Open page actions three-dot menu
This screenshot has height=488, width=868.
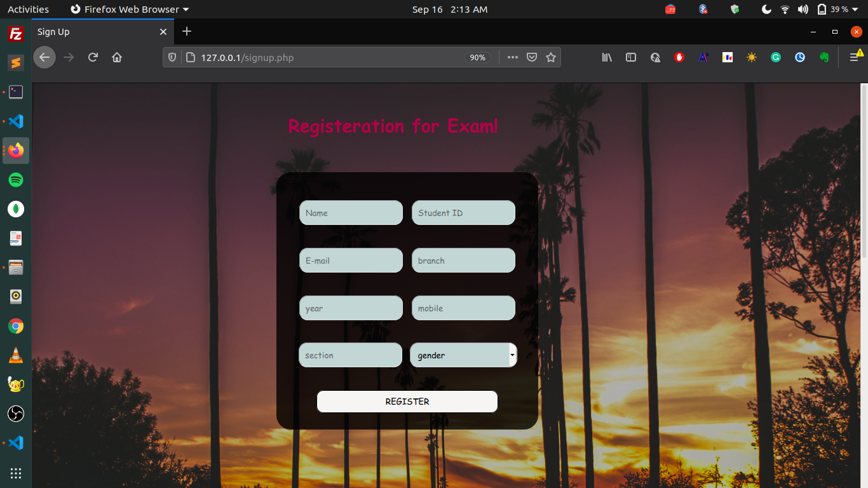513,57
